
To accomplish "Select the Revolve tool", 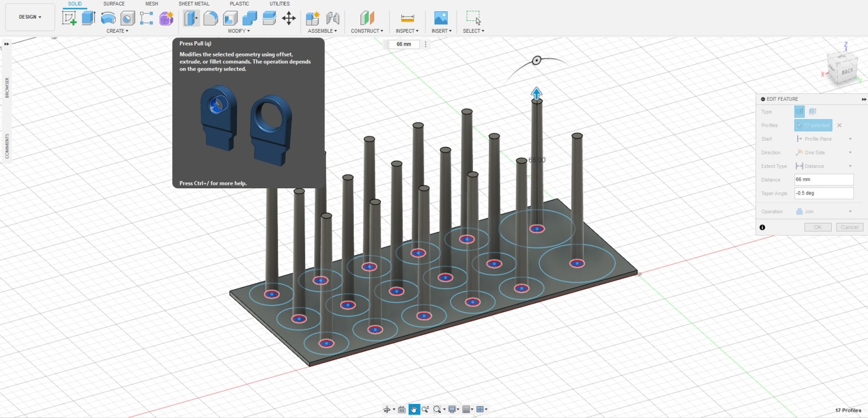I will pos(108,18).
